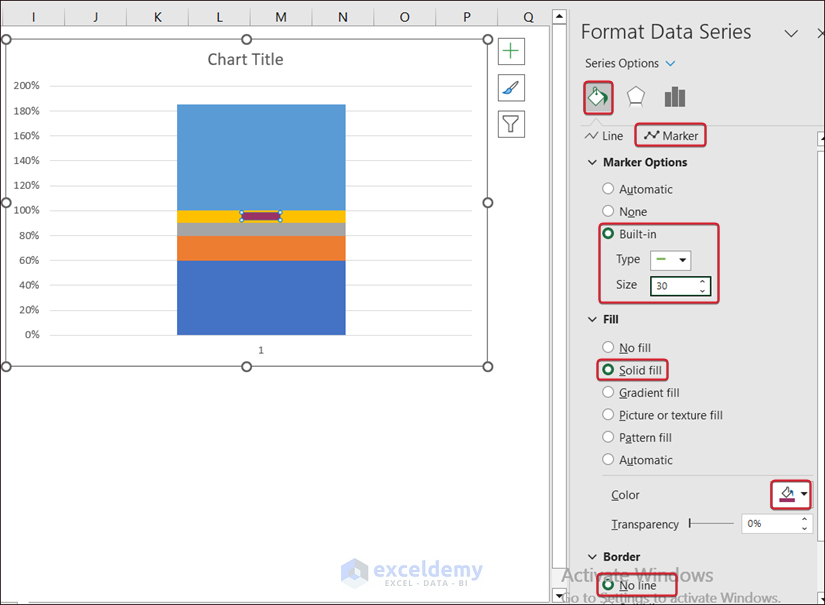The height and width of the screenshot is (605, 825).
Task: Click the worksheet scroll down arrow
Action: (559, 596)
